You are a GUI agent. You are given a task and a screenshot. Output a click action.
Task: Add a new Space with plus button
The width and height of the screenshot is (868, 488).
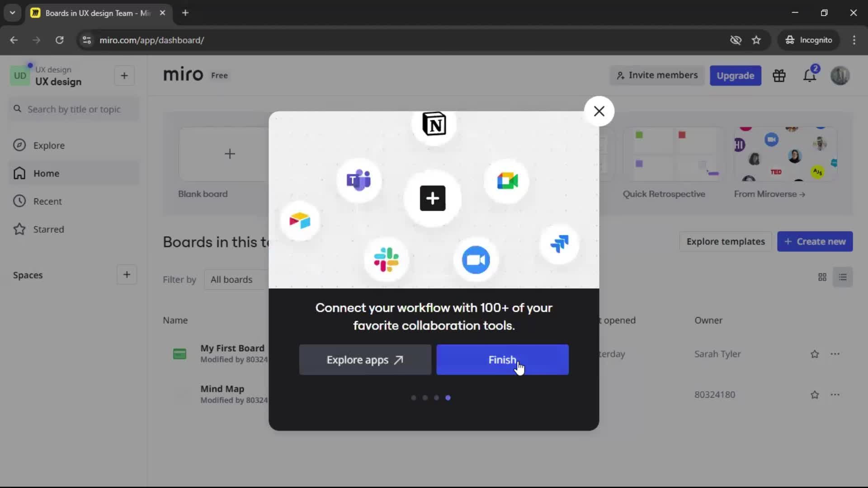tap(127, 275)
